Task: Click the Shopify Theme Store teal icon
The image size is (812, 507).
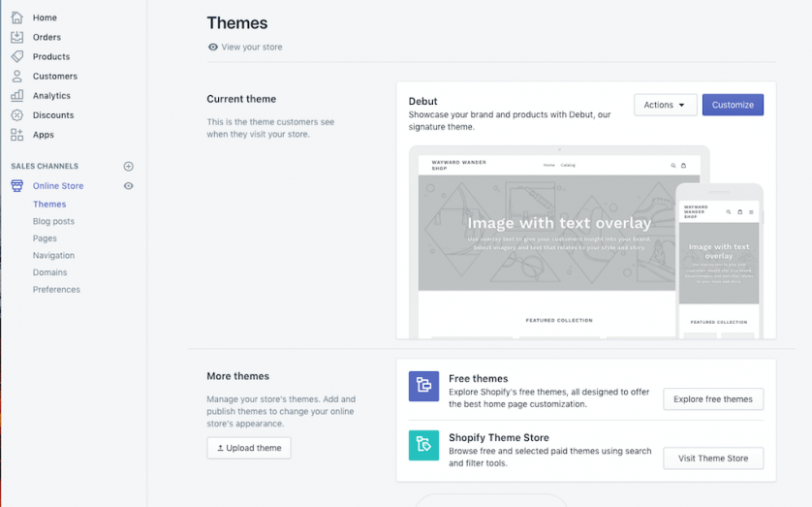Action: tap(423, 445)
